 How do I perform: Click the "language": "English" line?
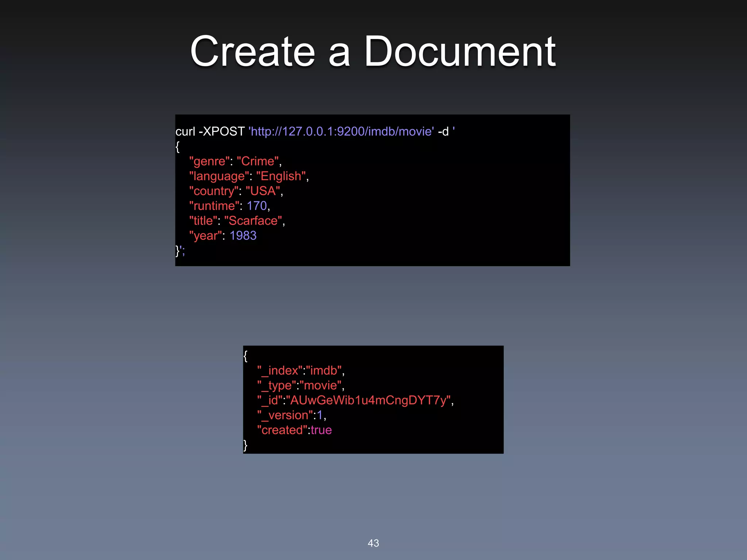point(249,176)
